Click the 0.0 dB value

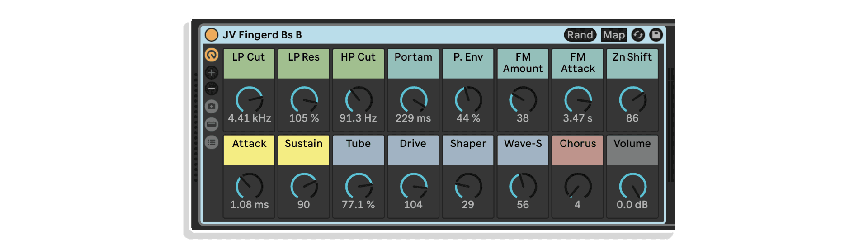(632, 205)
